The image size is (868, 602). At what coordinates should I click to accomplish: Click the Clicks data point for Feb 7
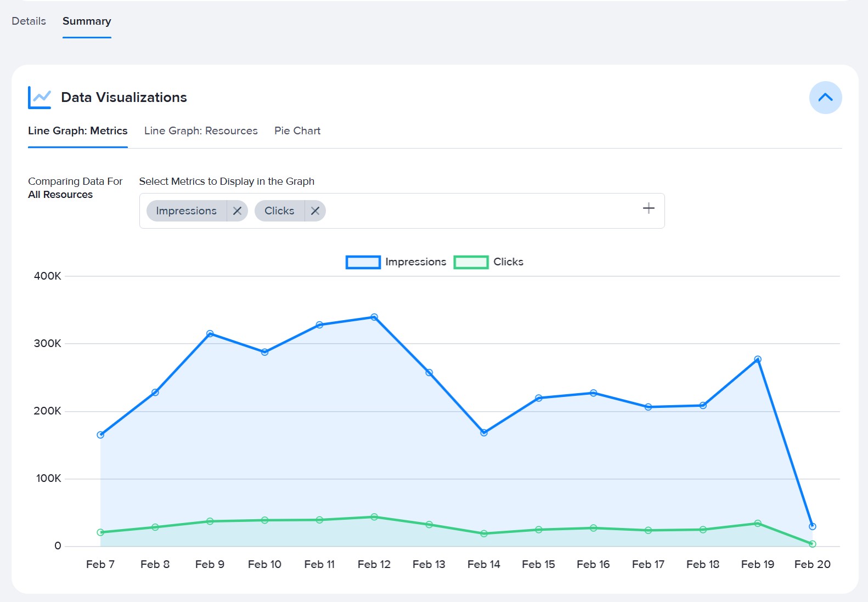click(100, 532)
